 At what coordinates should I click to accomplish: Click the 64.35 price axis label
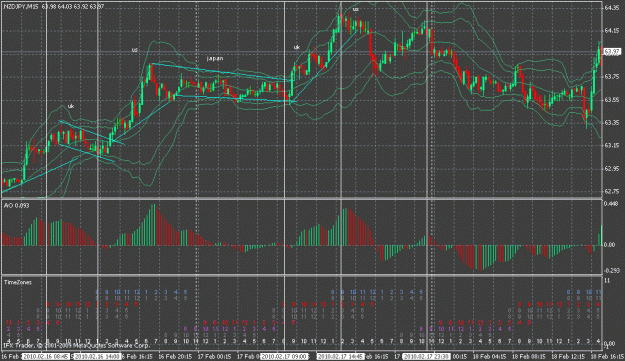tap(611, 8)
